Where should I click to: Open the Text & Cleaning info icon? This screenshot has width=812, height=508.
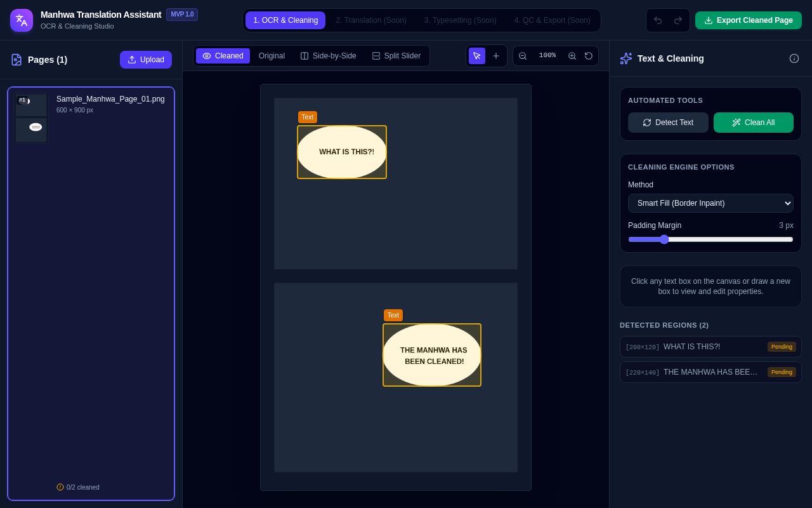tap(794, 58)
